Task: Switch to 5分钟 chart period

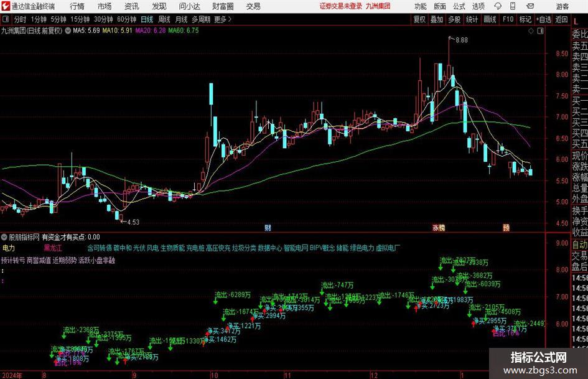Action: pyautogui.click(x=58, y=19)
